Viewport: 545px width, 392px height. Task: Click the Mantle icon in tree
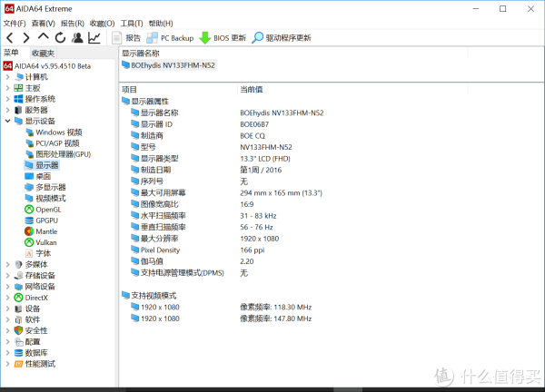(29, 231)
